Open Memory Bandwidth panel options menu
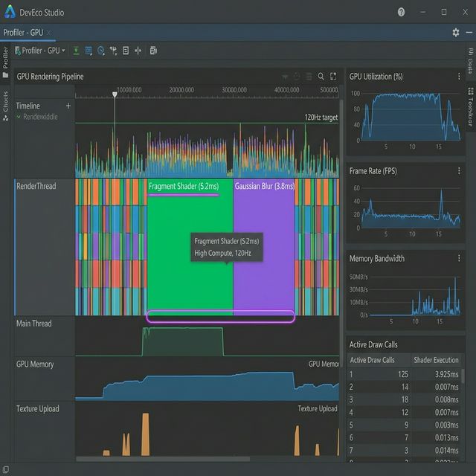This screenshot has height=476, width=476. pyautogui.click(x=459, y=258)
